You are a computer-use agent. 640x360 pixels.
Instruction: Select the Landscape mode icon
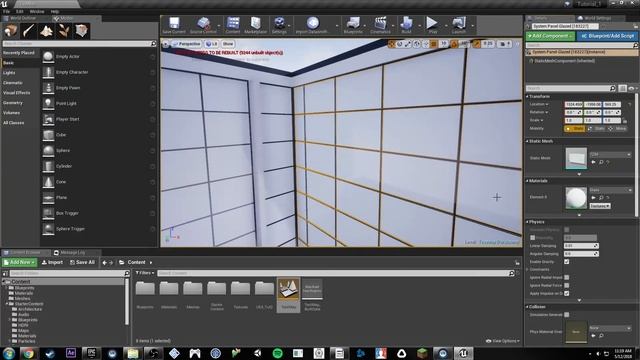[46, 31]
